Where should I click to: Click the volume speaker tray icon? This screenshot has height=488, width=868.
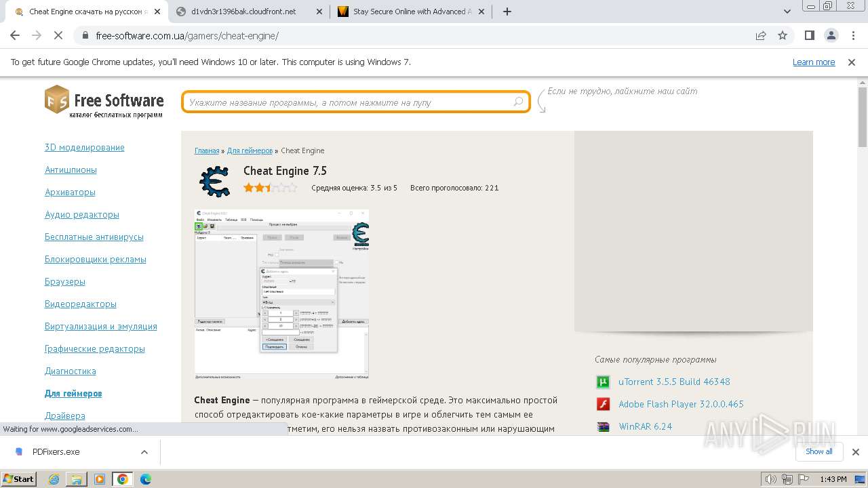click(771, 479)
